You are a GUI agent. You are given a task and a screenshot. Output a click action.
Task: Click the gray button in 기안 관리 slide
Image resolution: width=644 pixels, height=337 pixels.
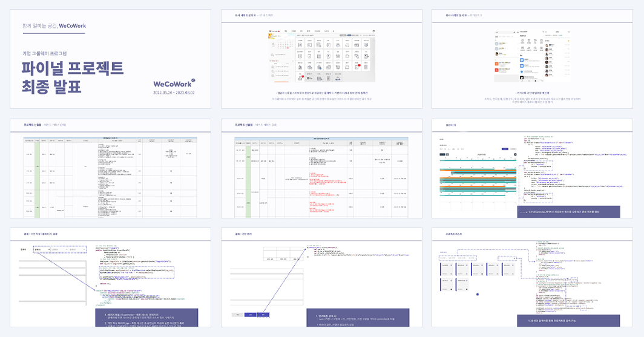coord(237,315)
